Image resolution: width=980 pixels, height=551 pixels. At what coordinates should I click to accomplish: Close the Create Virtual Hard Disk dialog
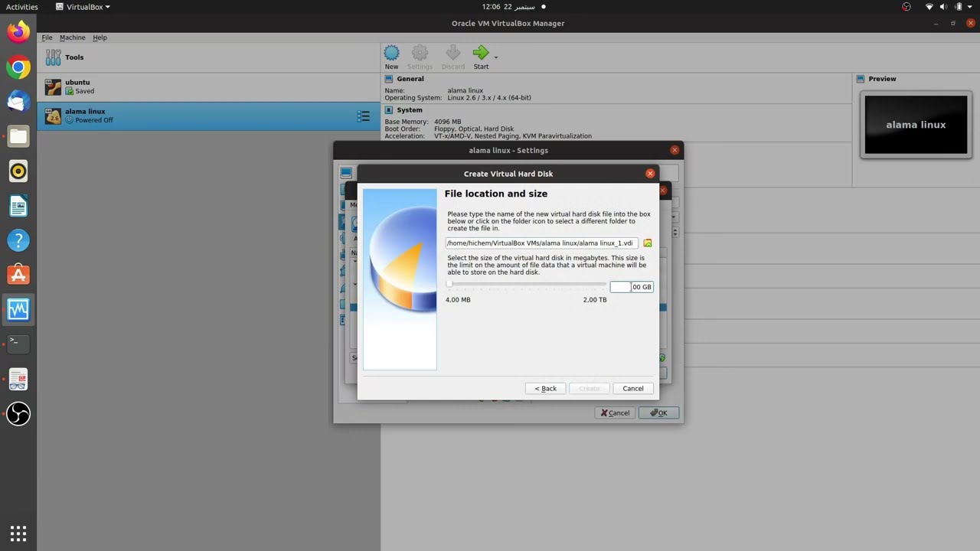[650, 174]
